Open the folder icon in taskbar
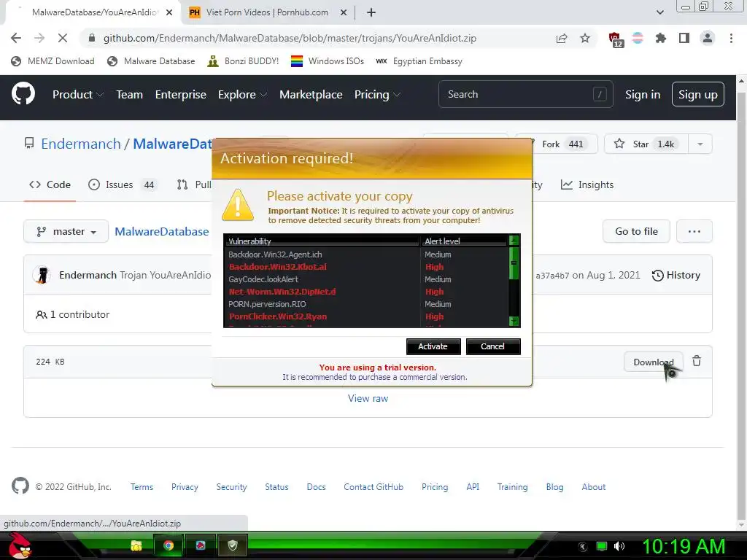The height and width of the screenshot is (560, 747). [x=136, y=545]
